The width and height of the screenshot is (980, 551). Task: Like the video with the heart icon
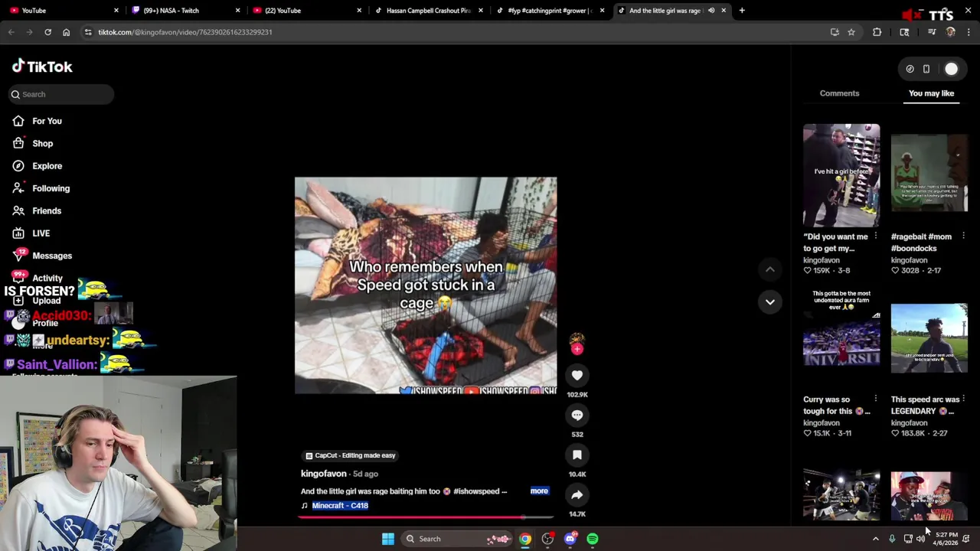[x=577, y=376]
